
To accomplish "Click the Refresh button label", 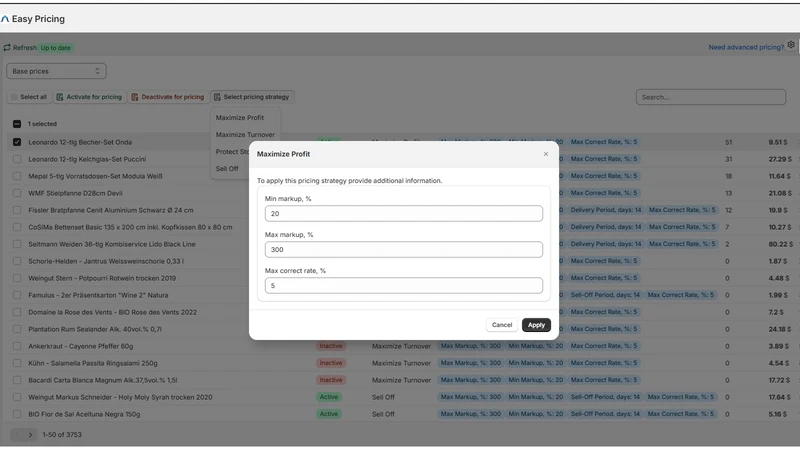I will (24, 47).
